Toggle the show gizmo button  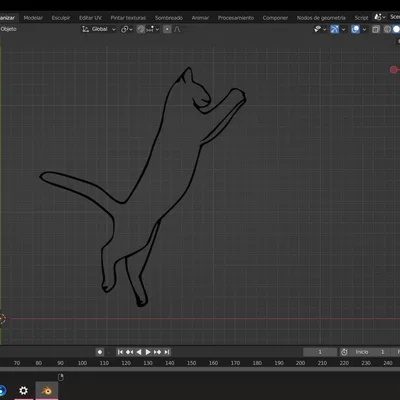click(334, 29)
